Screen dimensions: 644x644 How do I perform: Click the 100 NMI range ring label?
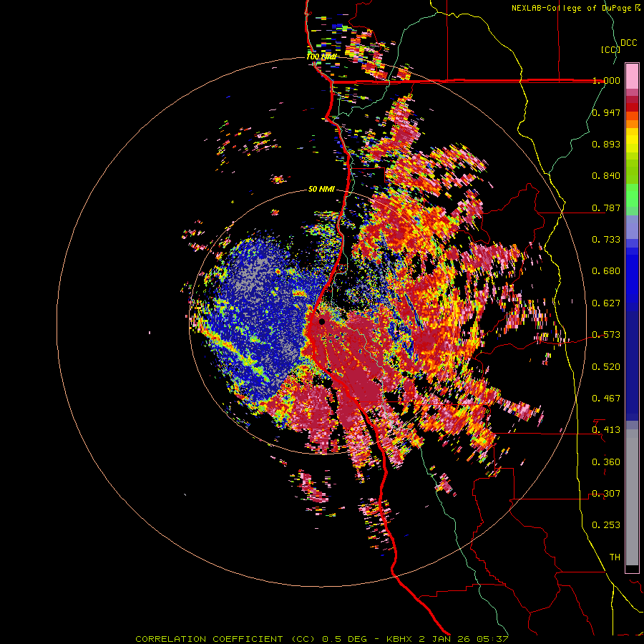321,57
